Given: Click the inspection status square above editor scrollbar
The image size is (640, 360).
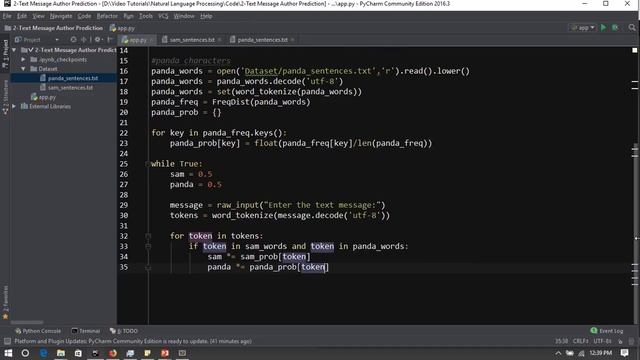Looking at the screenshot, I should [634, 50].
